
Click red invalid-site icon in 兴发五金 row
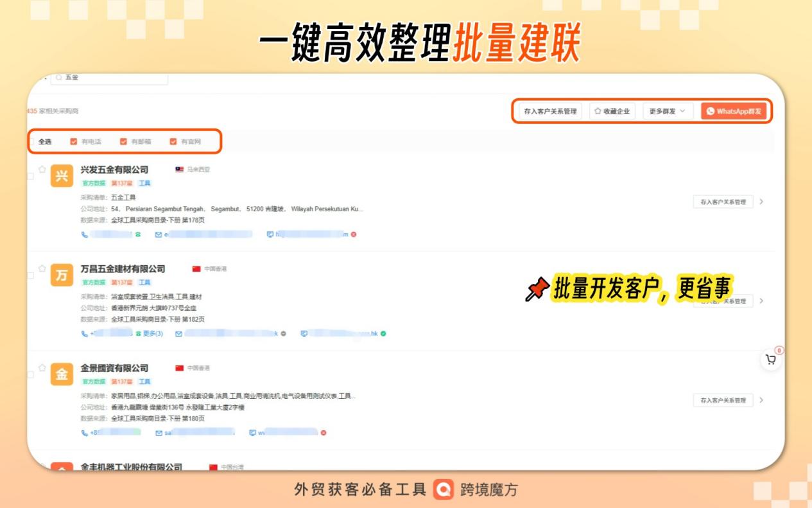(x=354, y=234)
